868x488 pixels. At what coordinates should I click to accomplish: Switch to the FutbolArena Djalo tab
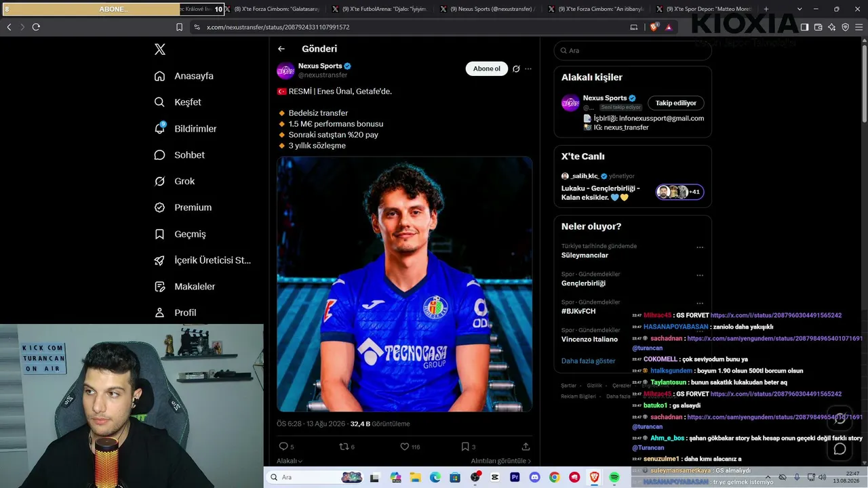click(x=380, y=9)
